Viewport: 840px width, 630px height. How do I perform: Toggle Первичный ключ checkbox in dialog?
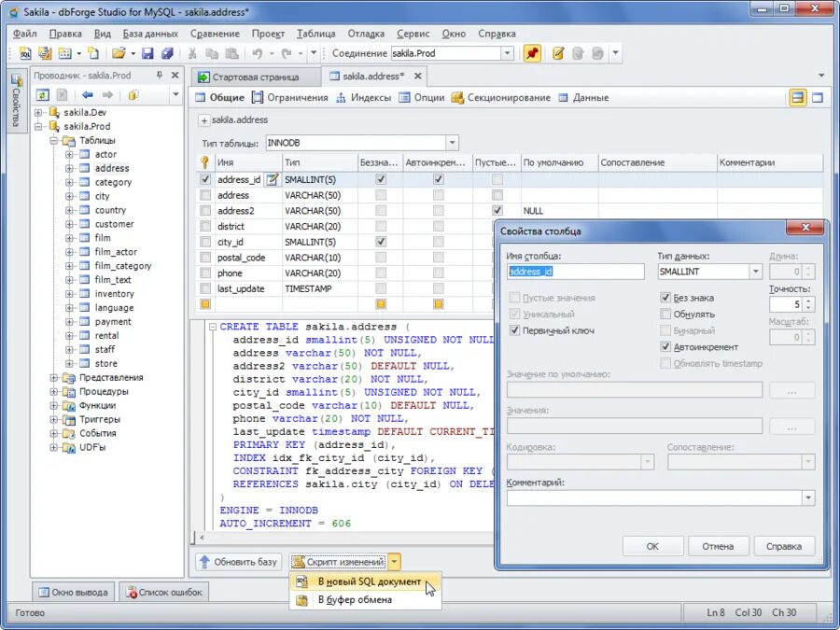[514, 330]
